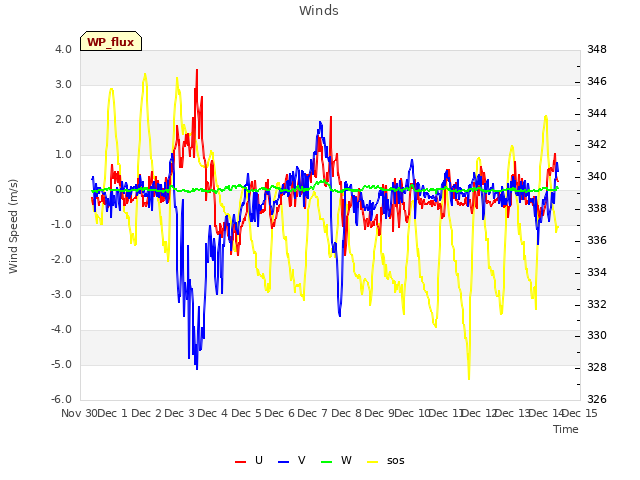
Task: Click the 348 right axis label
Action: coord(597,49)
